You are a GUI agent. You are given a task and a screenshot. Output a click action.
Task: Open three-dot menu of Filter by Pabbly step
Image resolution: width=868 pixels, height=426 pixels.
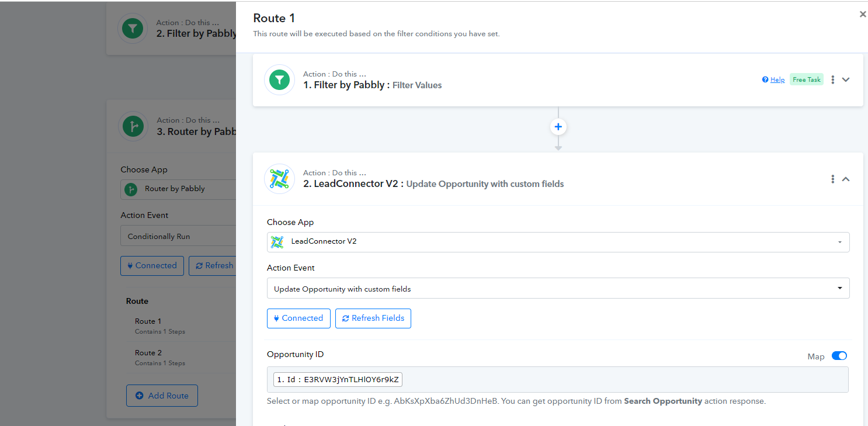click(833, 79)
